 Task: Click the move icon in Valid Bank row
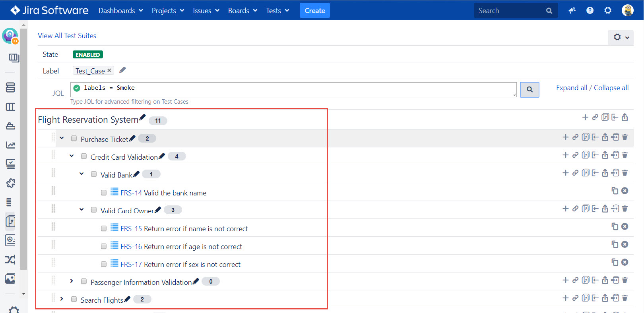[615, 173]
